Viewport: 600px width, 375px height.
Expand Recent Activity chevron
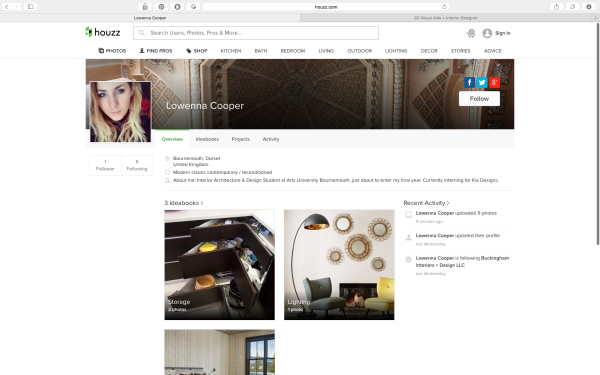tap(448, 203)
